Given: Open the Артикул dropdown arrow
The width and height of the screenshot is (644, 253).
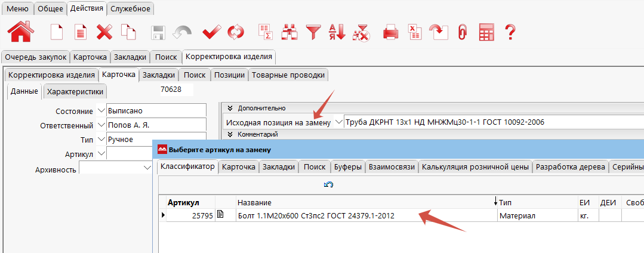Looking at the screenshot, I should (101, 154).
